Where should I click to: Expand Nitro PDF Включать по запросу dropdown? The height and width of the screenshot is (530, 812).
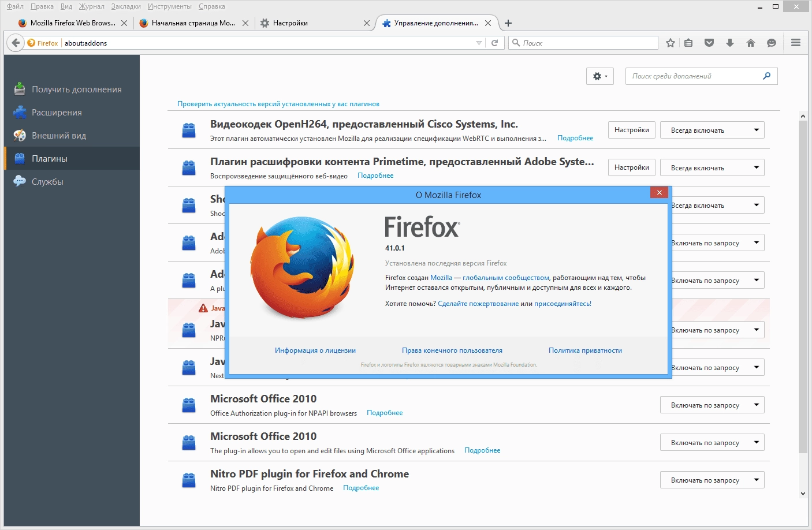712,480
